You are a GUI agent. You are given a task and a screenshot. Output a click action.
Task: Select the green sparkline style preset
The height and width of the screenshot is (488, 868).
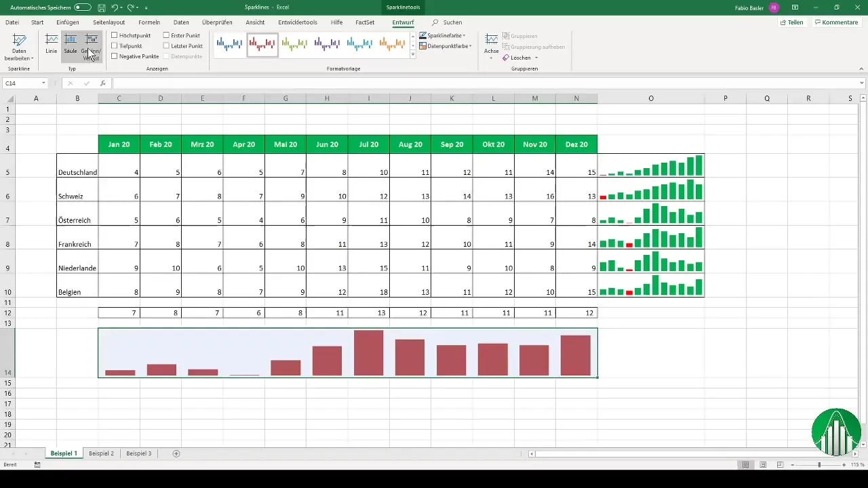[295, 45]
